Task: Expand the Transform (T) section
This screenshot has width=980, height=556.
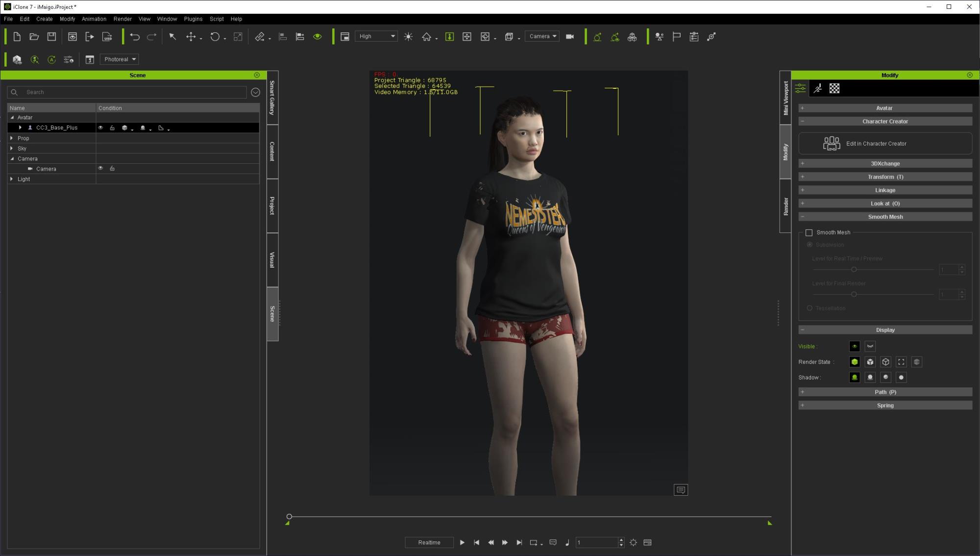Action: coord(885,177)
